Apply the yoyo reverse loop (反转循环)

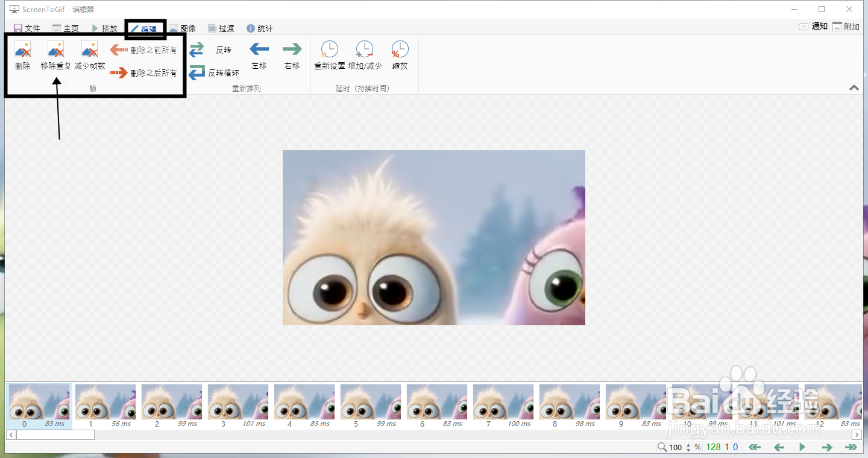tap(214, 73)
